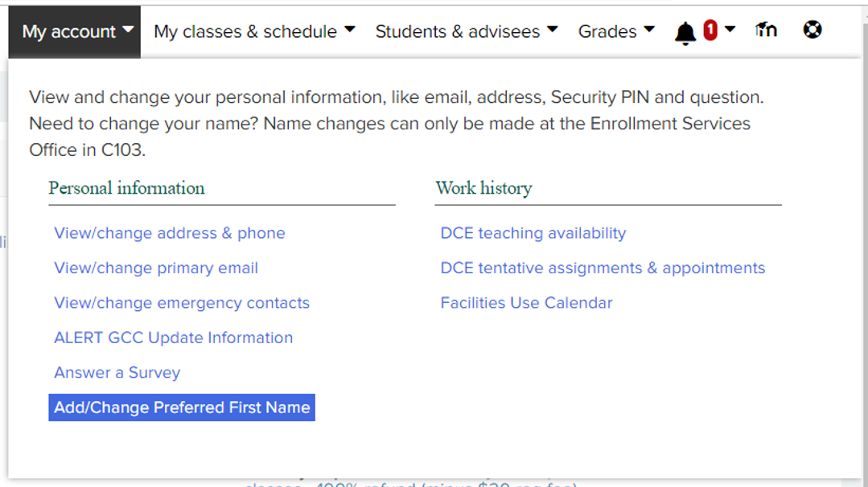Open the Moodle graduation-cap icon
868x487 pixels.
point(765,30)
